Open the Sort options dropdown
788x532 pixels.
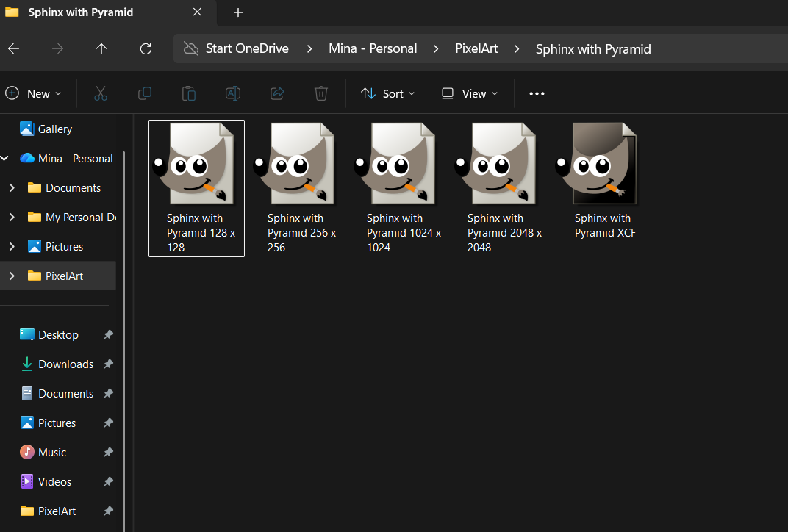click(388, 93)
